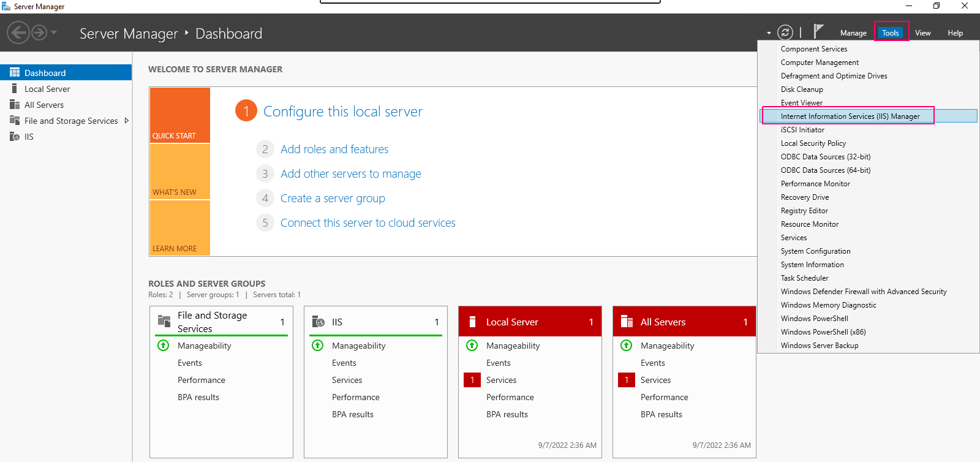This screenshot has height=462, width=980.
Task: Click the All Servers sidebar icon
Action: tap(15, 105)
